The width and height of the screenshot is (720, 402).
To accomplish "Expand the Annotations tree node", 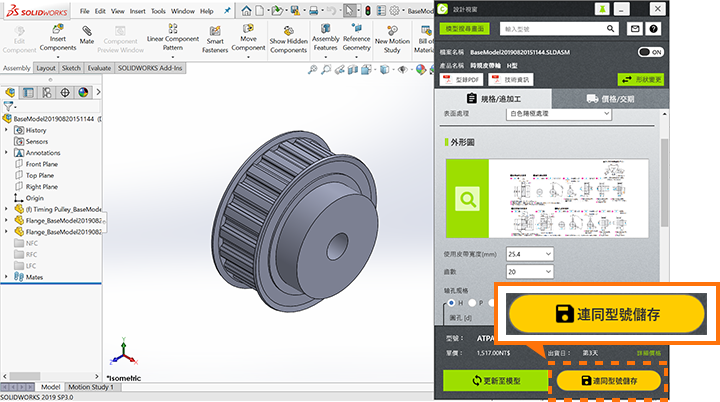I will (7, 153).
